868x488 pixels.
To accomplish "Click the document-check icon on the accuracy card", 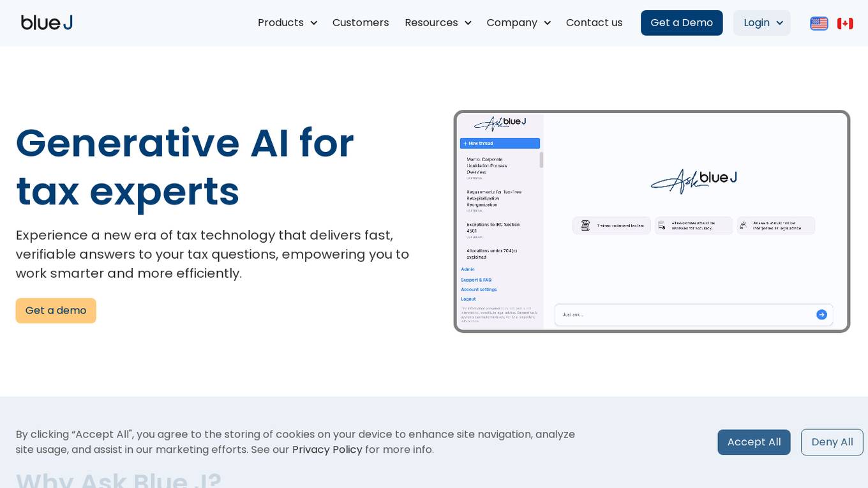I will point(662,225).
